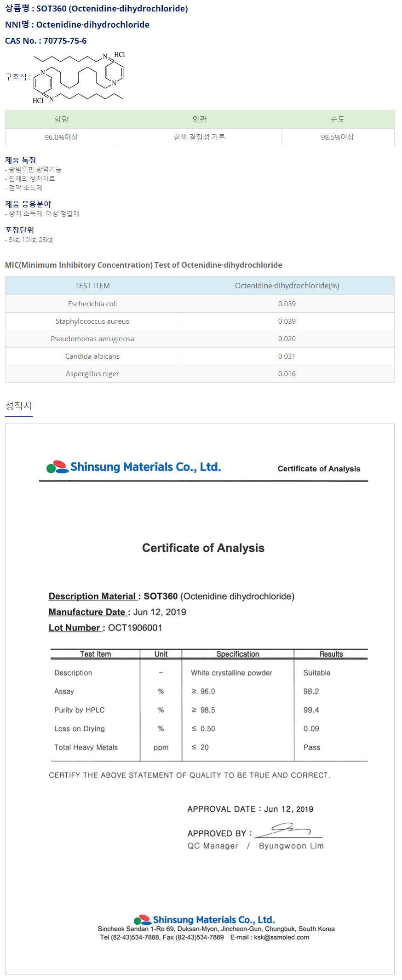The height and width of the screenshot is (980, 402).
Task: Click the Results header in the certificate table
Action: (x=331, y=654)
